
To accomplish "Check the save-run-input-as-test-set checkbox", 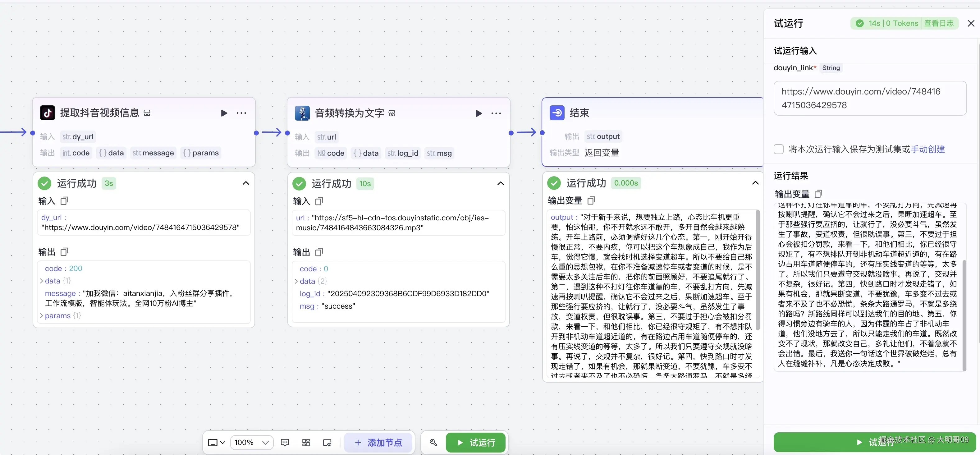I will (778, 149).
